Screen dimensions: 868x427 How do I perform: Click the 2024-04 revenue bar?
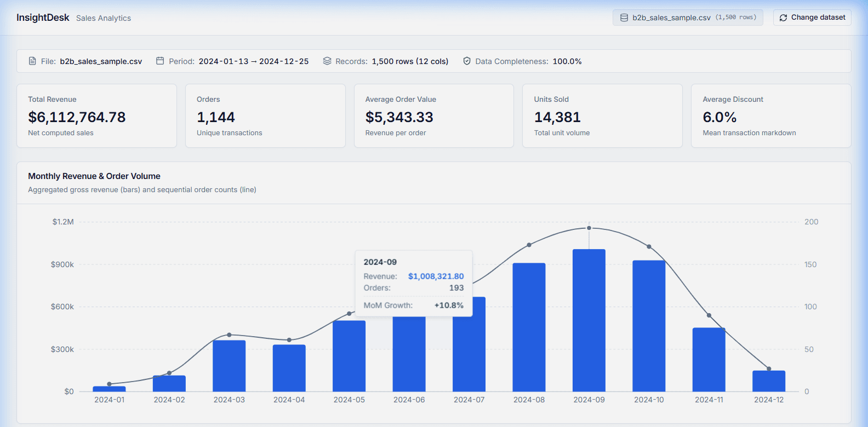pyautogui.click(x=289, y=368)
